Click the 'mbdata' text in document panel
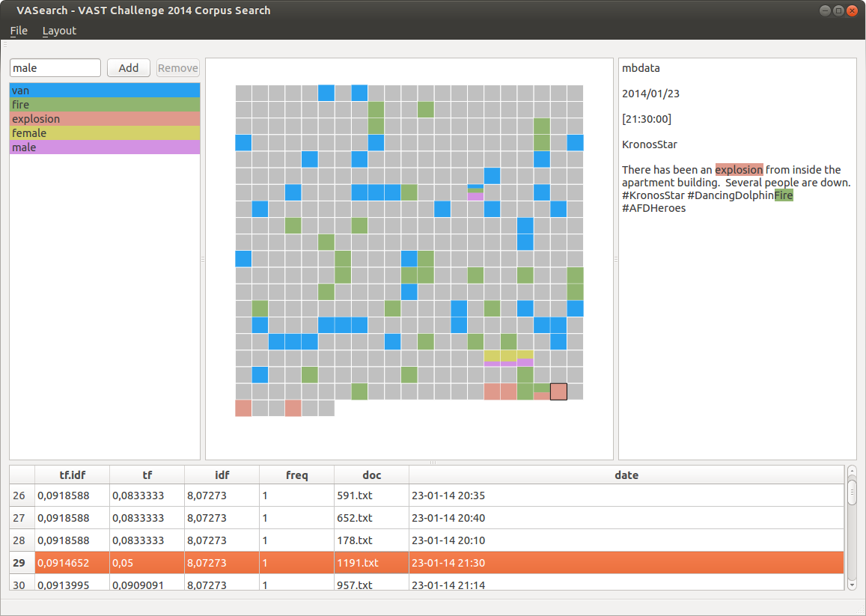 tap(641, 68)
